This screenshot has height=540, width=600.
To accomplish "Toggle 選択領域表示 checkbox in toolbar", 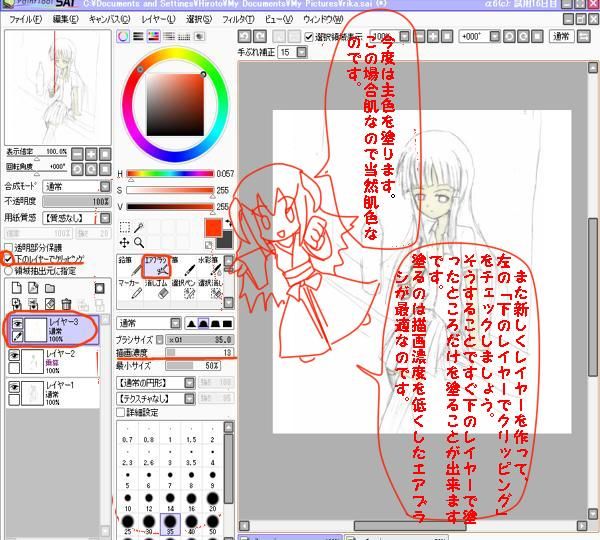I will coord(308,37).
